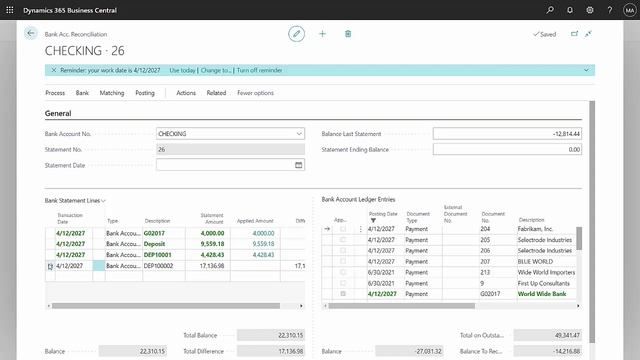Click the statement lines horizontal scrollbar
Screen dimensions: 640x360
166,306
